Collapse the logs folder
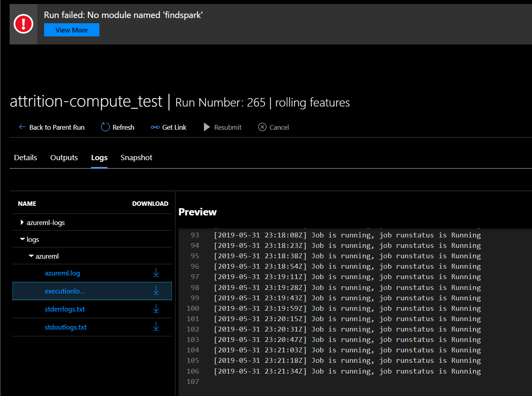Viewport: 532px width, 396px height. 22,239
